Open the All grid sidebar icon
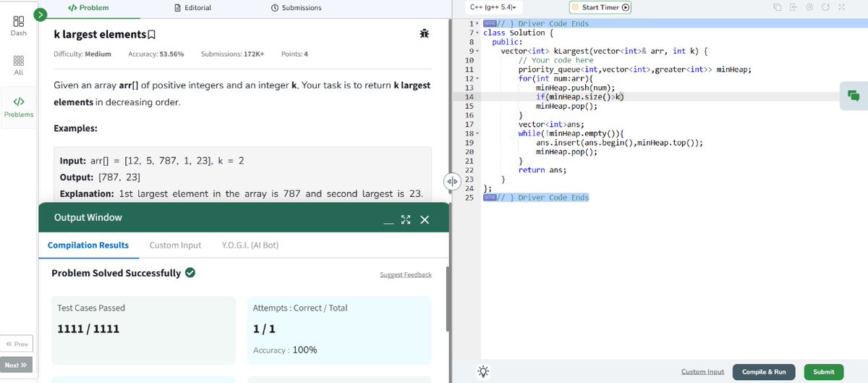This screenshot has height=383, width=868. 19,65
